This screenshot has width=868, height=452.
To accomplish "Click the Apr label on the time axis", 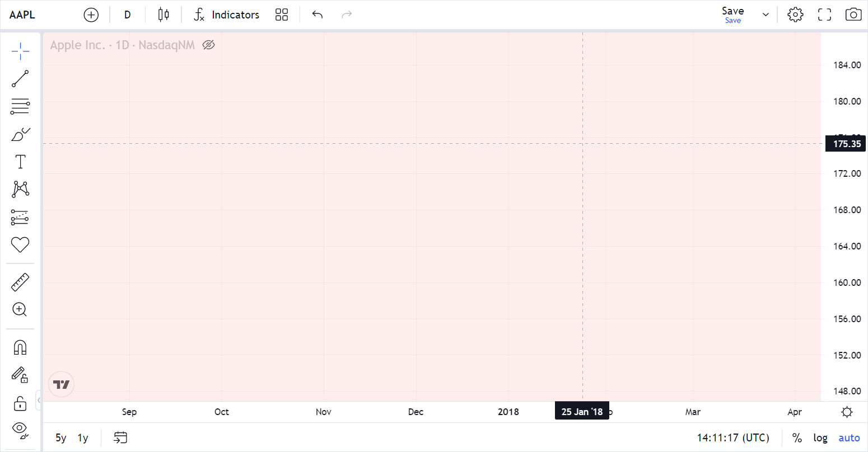I will pyautogui.click(x=795, y=412).
